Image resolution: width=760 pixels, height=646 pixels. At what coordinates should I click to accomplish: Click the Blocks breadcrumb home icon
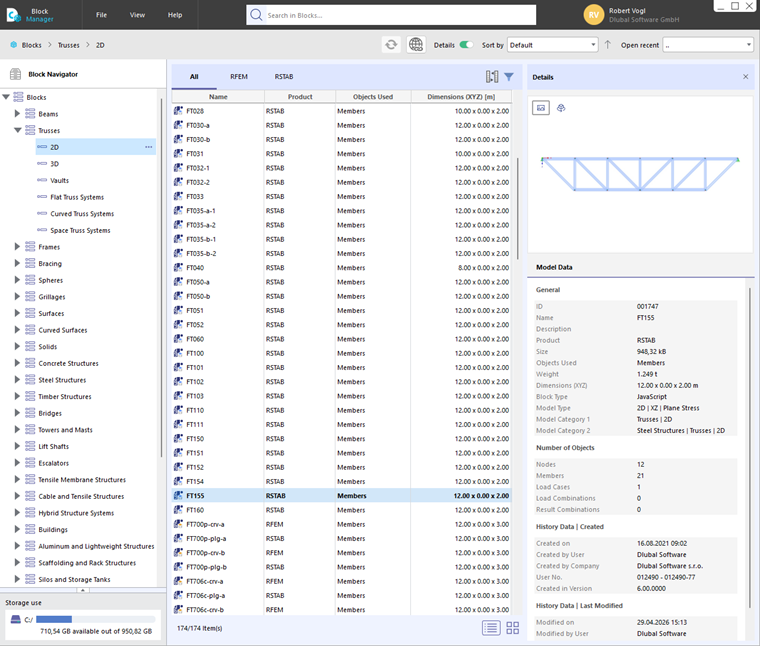14,45
